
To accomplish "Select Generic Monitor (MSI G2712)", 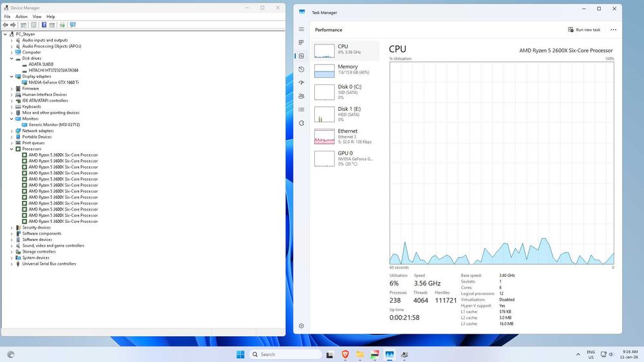I will (54, 125).
